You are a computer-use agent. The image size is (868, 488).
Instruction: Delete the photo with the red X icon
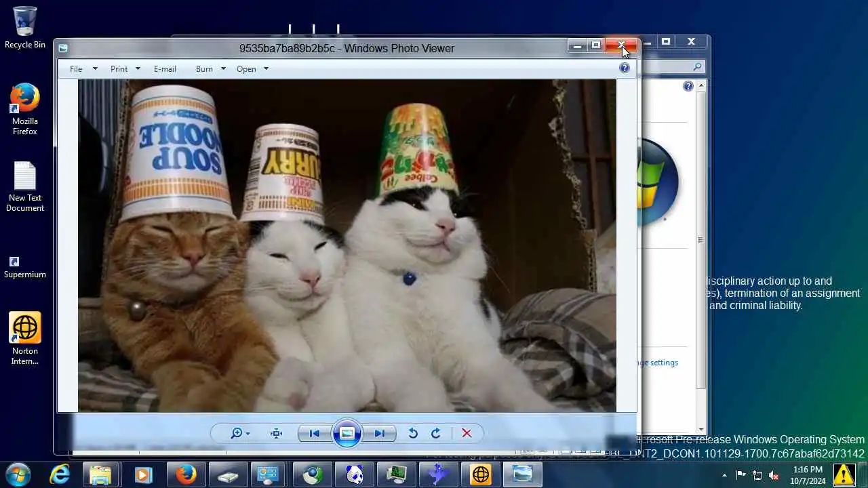(467, 433)
